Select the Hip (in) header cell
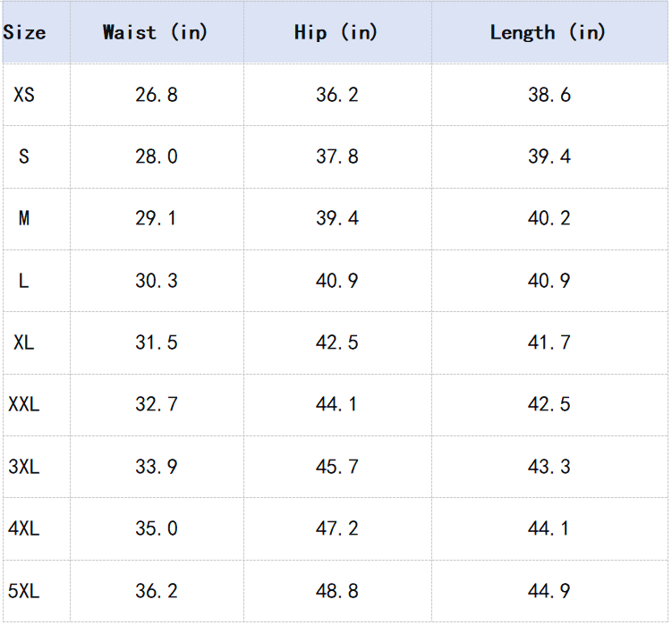Viewport: 672px width, 625px height. (x=336, y=33)
